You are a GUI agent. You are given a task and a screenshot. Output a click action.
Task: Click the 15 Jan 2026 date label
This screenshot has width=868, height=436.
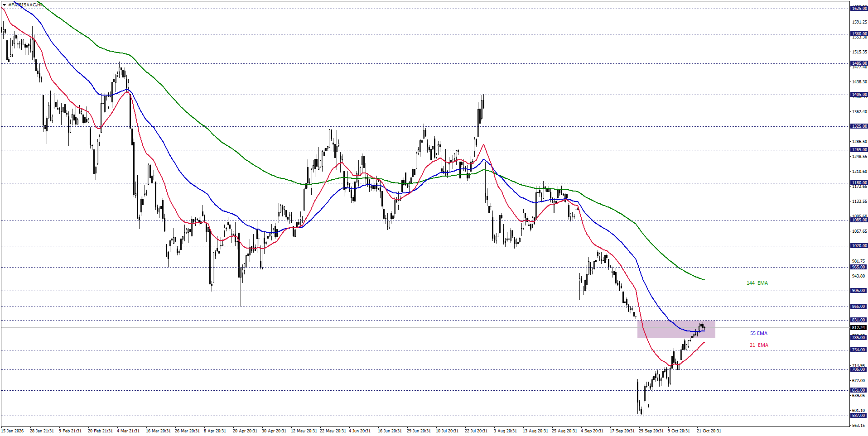(12, 431)
